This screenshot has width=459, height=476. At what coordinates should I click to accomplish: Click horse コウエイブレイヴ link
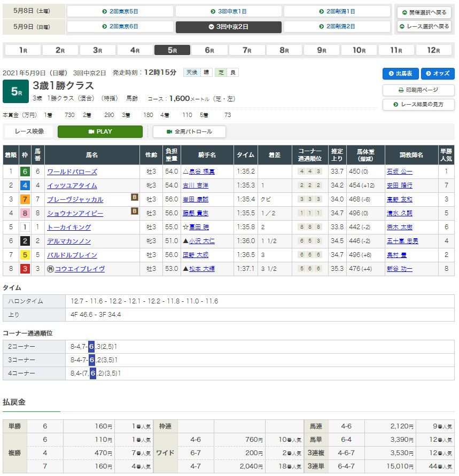click(x=80, y=269)
